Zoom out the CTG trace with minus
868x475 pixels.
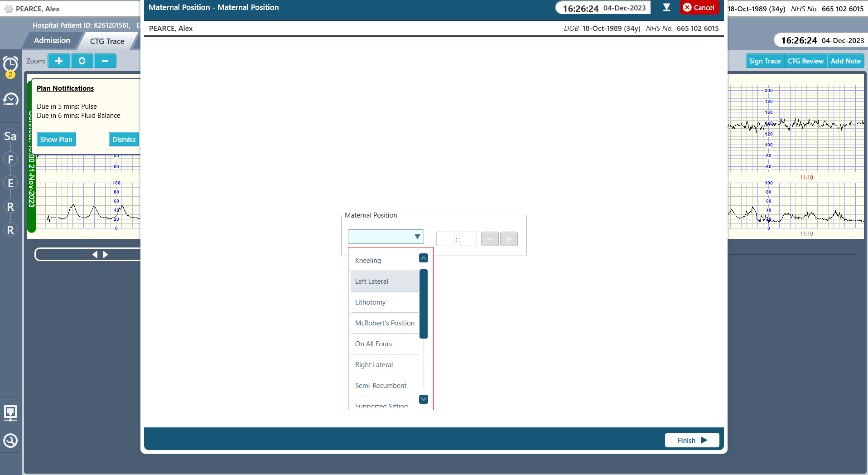click(x=105, y=61)
